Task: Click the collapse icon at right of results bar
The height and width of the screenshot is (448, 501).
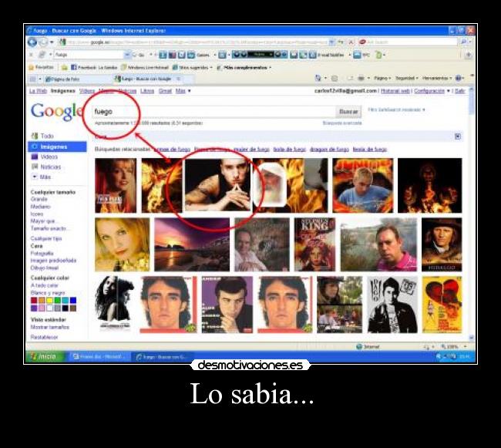Action: [x=458, y=136]
